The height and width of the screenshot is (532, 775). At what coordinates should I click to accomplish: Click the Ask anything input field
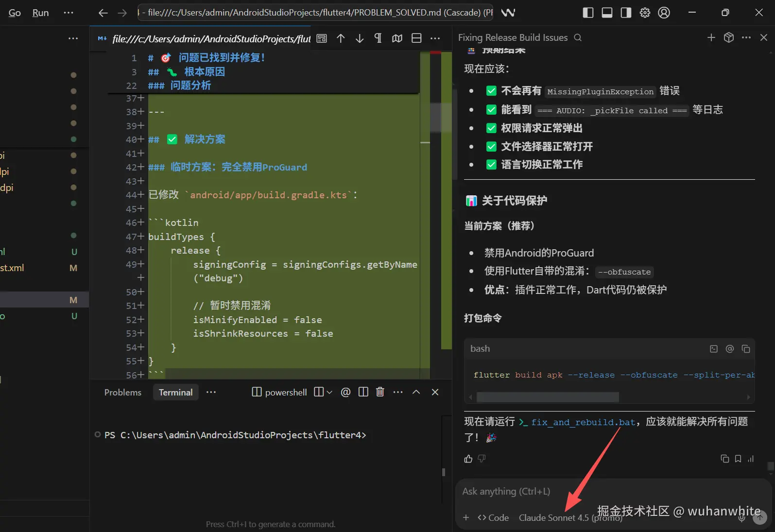(x=583, y=491)
